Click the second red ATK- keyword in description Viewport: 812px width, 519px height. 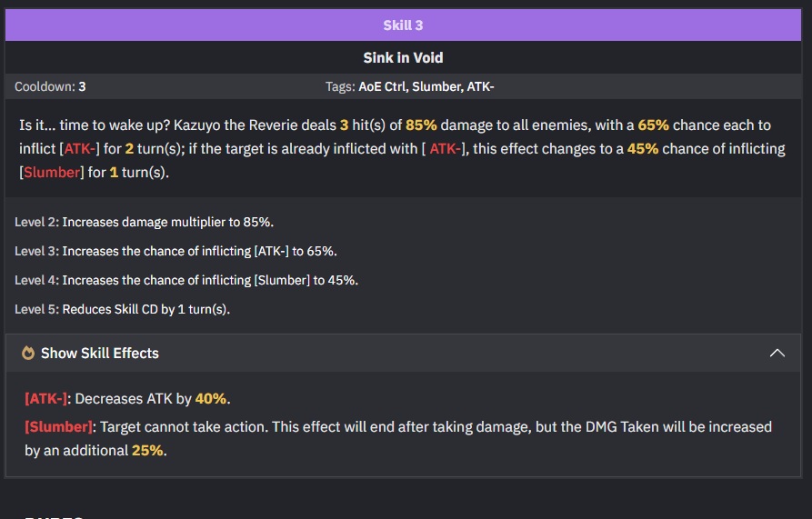[x=445, y=149]
